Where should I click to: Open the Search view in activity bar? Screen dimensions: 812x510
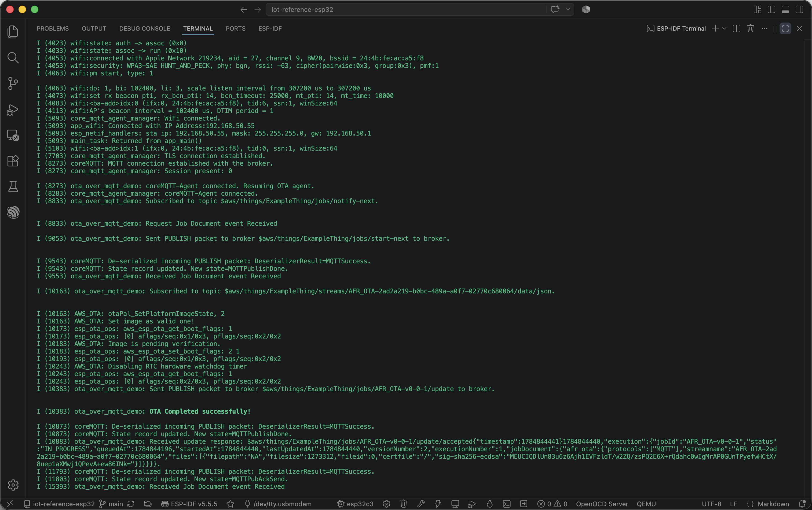(x=13, y=58)
